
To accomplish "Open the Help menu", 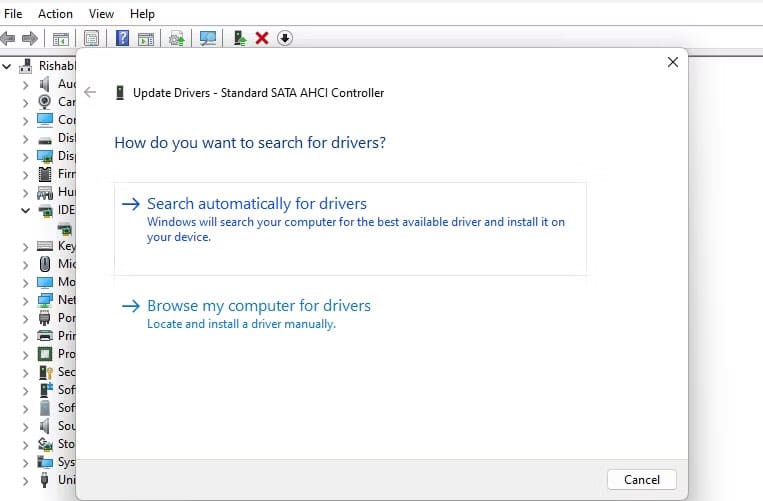I will (142, 14).
